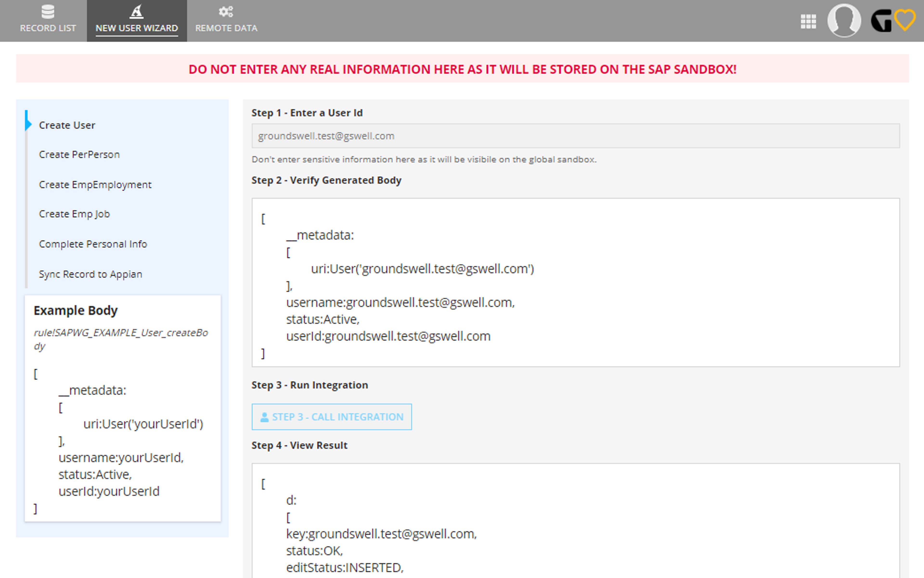Open the user profile avatar menu
Image resolution: width=924 pixels, height=578 pixels.
pos(844,21)
